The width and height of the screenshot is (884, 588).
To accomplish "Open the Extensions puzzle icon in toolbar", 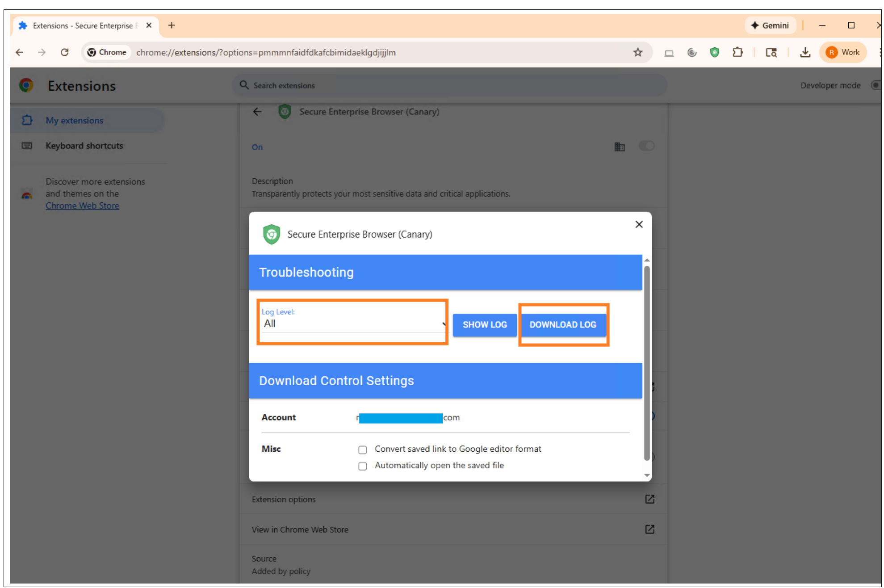I will coord(737,52).
